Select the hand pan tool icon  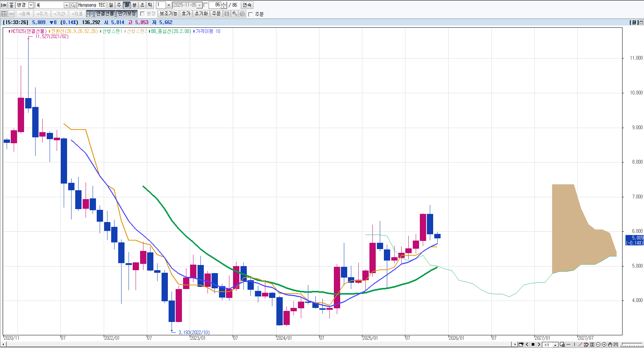coord(610,345)
